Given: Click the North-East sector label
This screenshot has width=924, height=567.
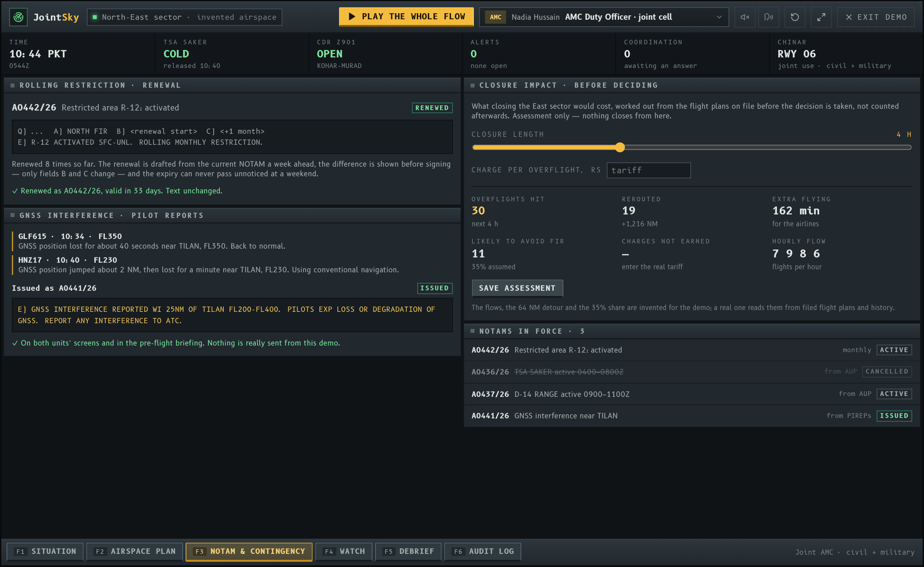Looking at the screenshot, I should tap(184, 17).
